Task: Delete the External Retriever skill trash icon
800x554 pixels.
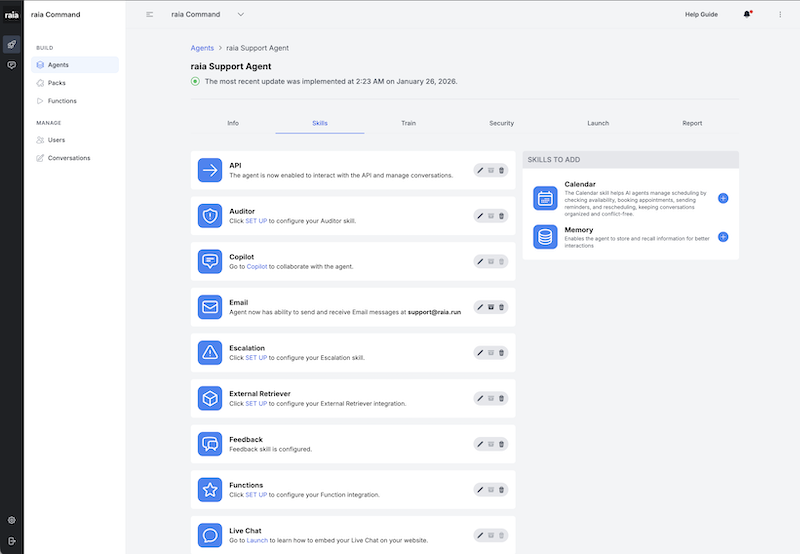Action: (502, 398)
